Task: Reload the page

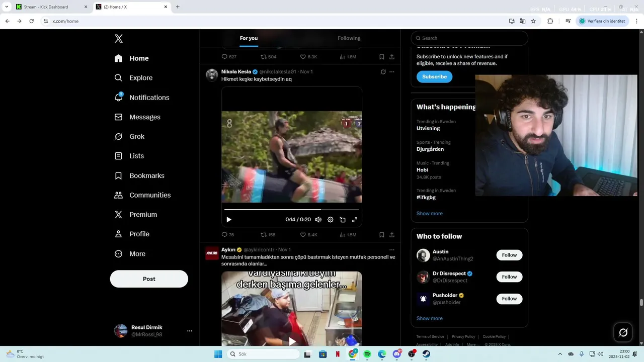Action: (31, 21)
